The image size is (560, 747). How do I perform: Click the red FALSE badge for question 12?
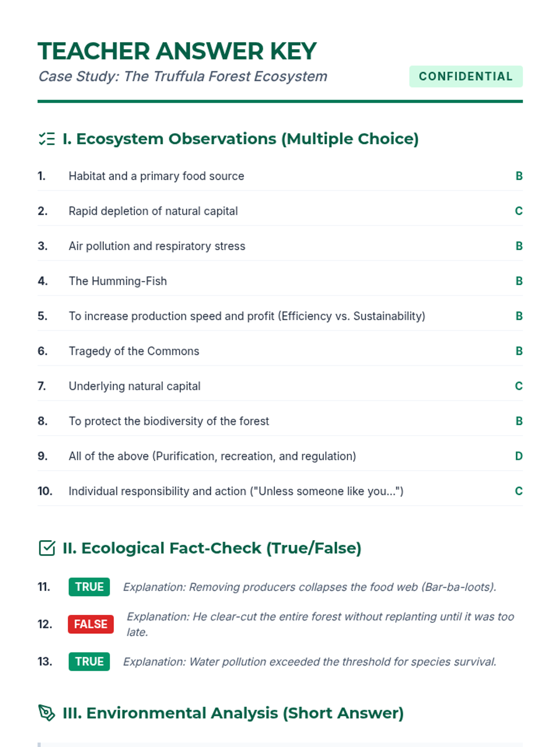(91, 624)
